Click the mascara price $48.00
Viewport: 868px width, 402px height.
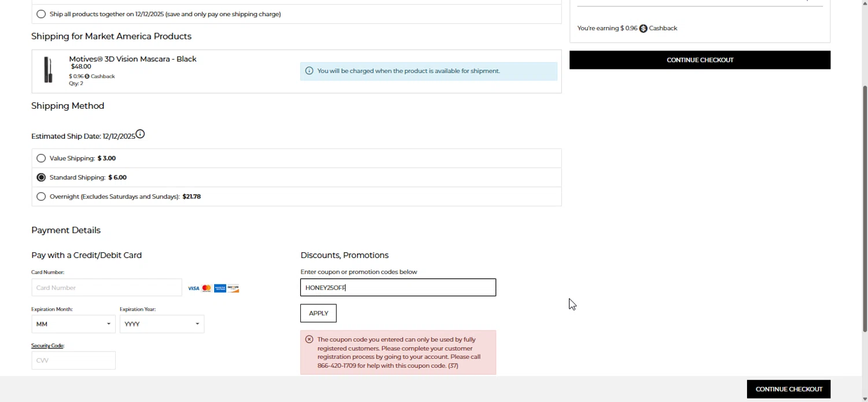81,67
